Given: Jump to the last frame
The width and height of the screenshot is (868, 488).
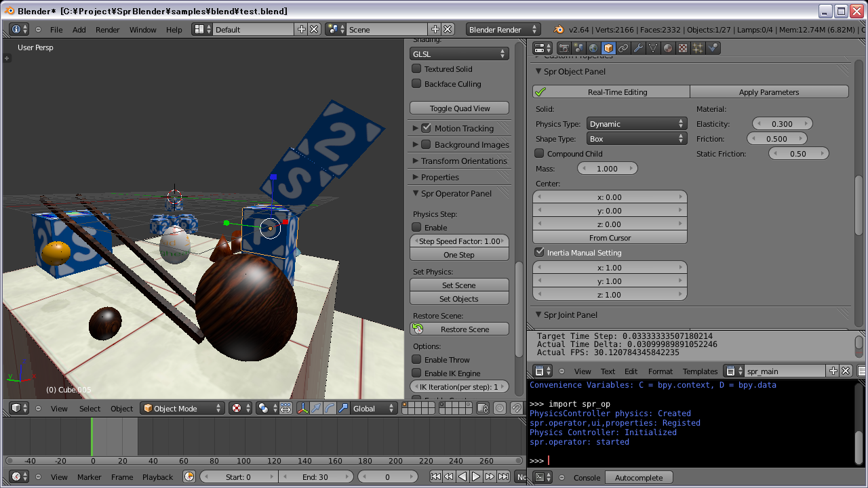Looking at the screenshot, I should point(503,476).
